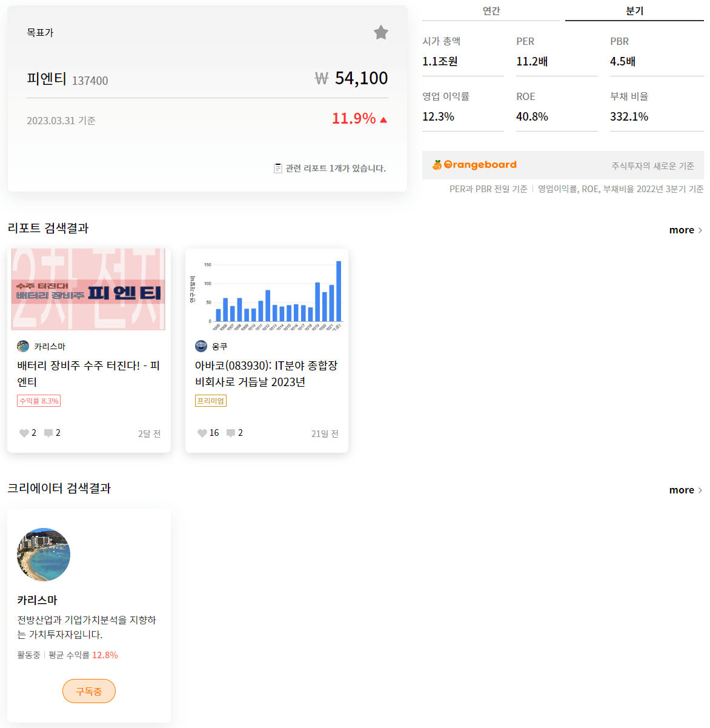Like the 배터리 장비주 report heart icon
Image resolution: width=710 pixels, height=728 pixels.
24,433
